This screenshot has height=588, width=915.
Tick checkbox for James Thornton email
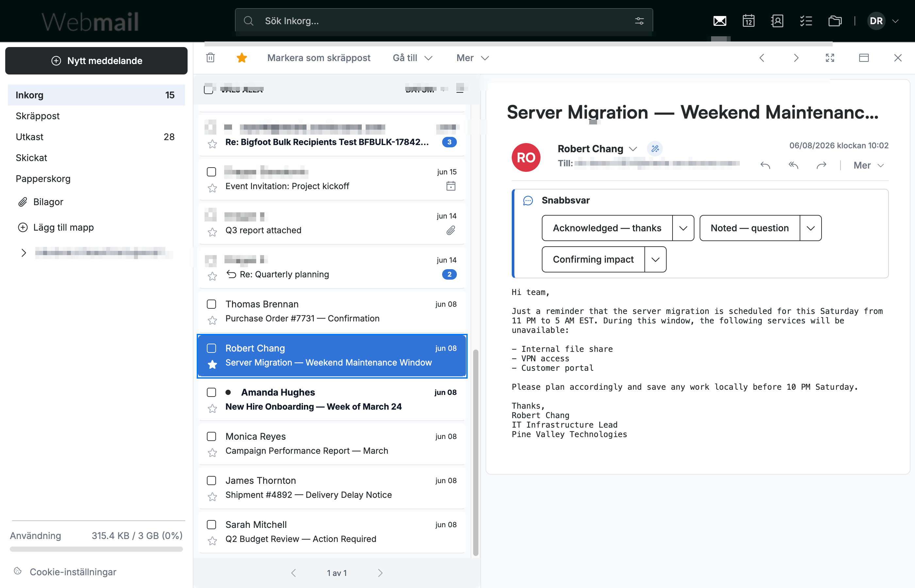pyautogui.click(x=211, y=480)
